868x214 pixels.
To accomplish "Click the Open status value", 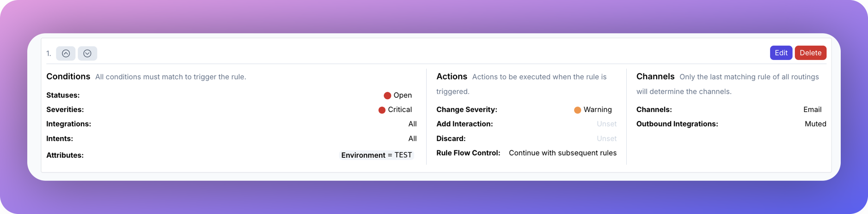I will [x=403, y=95].
